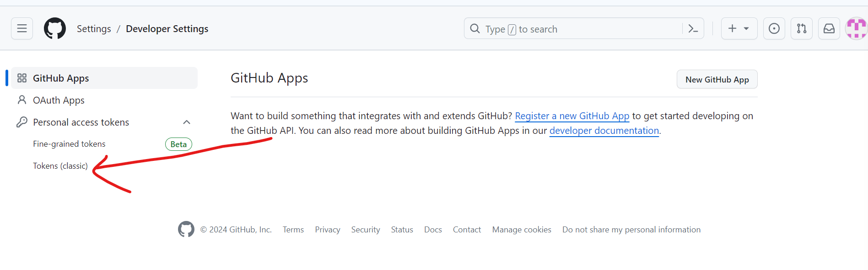Viewport: 868px width, 270px height.
Task: Click the GitHub Octocat logo in header
Action: click(x=55, y=28)
